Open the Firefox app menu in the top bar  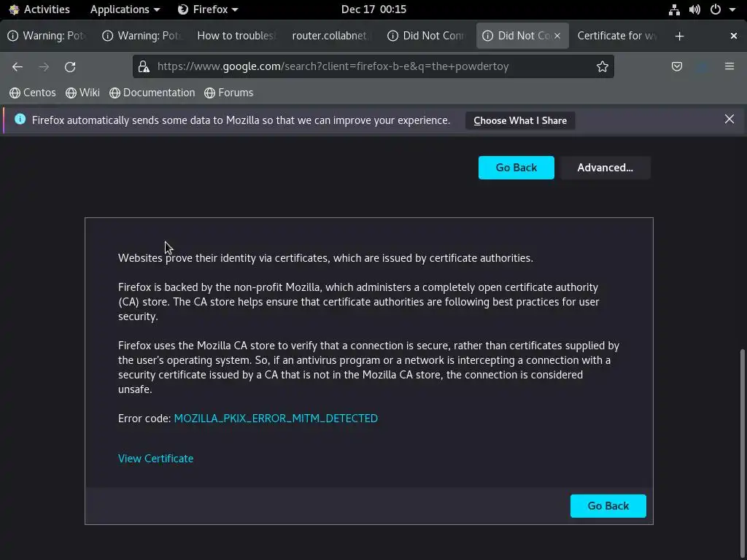click(x=208, y=9)
